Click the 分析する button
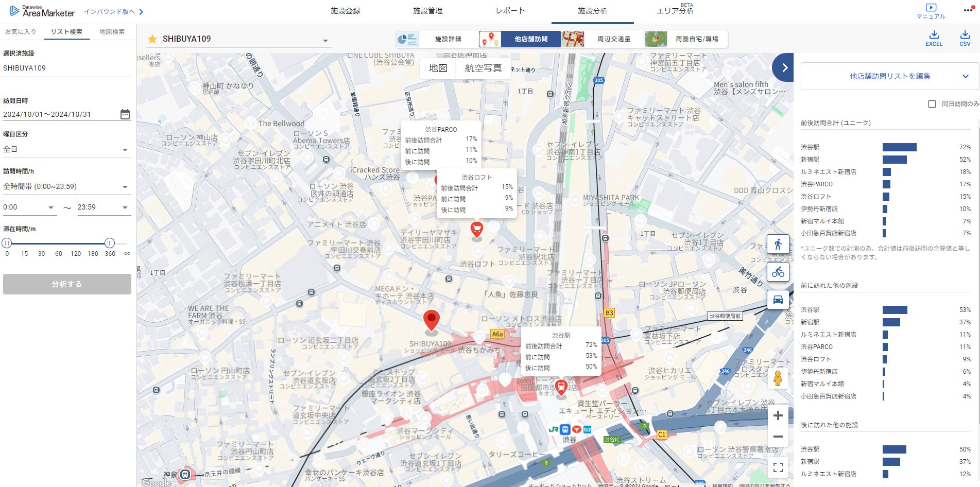This screenshot has width=980, height=487. [67, 284]
